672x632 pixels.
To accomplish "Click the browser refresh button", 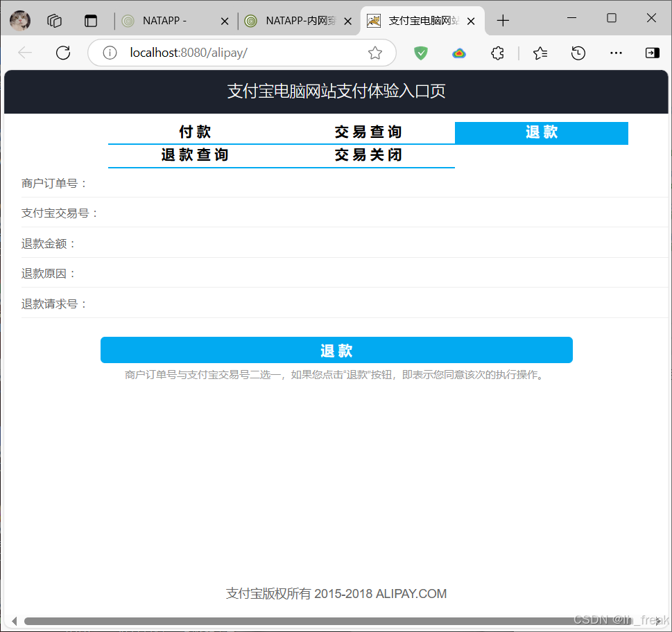I will (x=63, y=53).
